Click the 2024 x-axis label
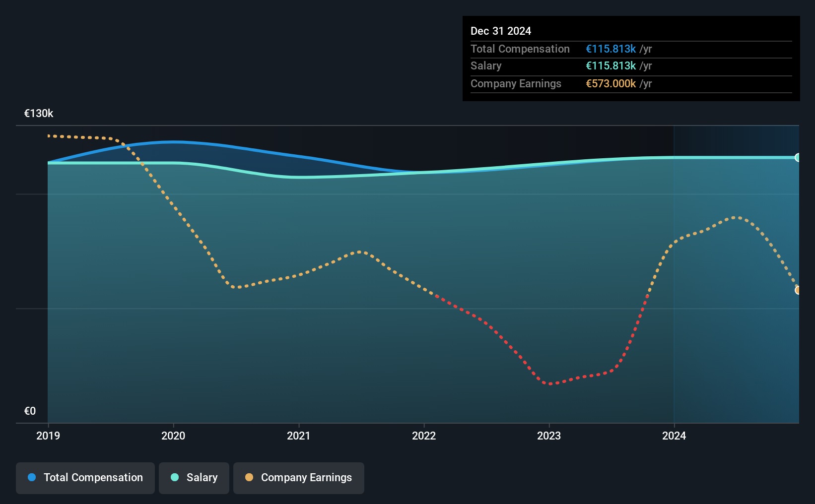This screenshot has height=504, width=815. pyautogui.click(x=674, y=436)
